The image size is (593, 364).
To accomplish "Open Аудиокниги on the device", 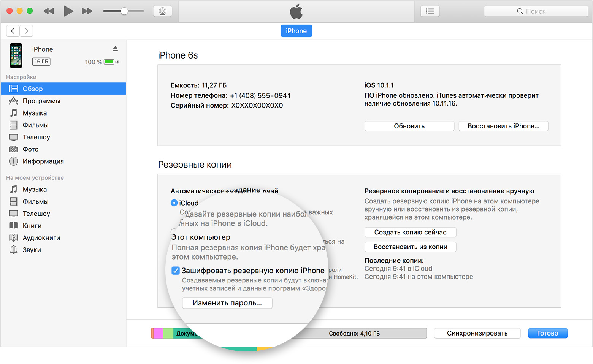I will [63, 238].
